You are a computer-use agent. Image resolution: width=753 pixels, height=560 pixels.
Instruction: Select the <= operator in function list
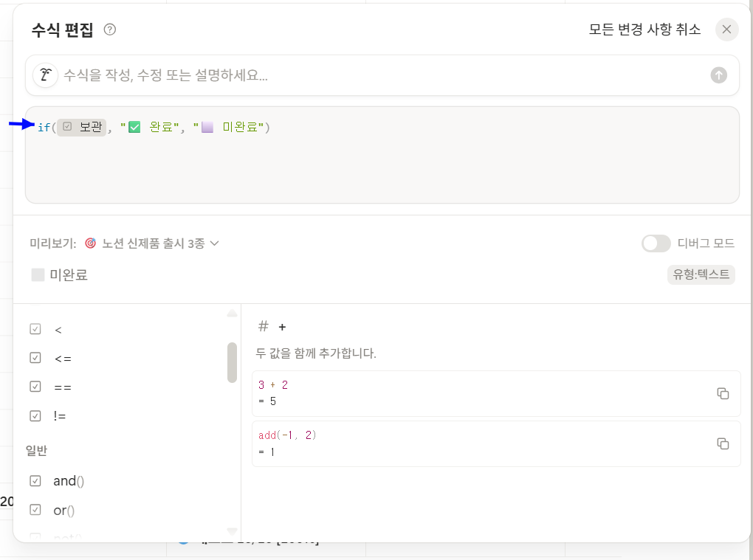(125, 359)
